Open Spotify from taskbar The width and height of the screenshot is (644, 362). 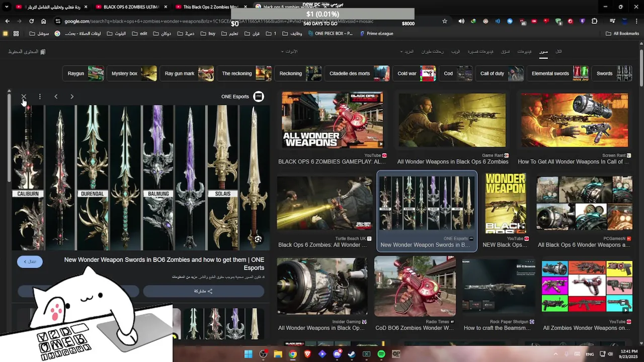tap(381, 354)
